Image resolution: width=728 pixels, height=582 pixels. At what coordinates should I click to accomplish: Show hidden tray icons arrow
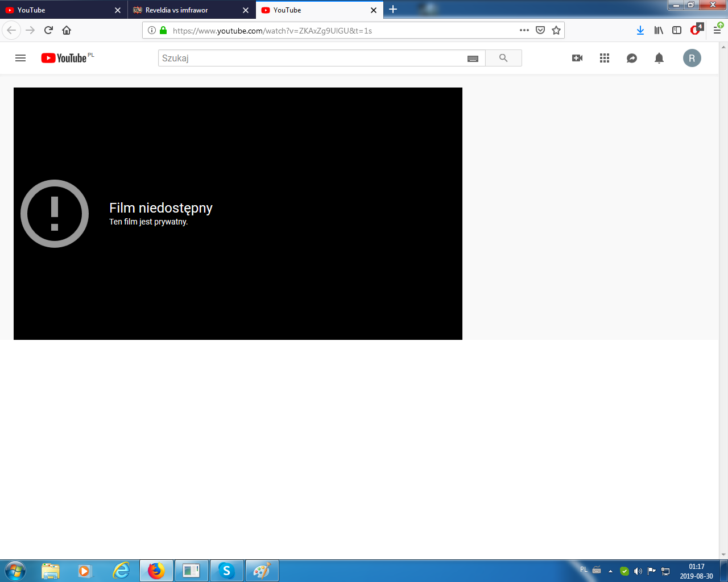click(x=610, y=571)
